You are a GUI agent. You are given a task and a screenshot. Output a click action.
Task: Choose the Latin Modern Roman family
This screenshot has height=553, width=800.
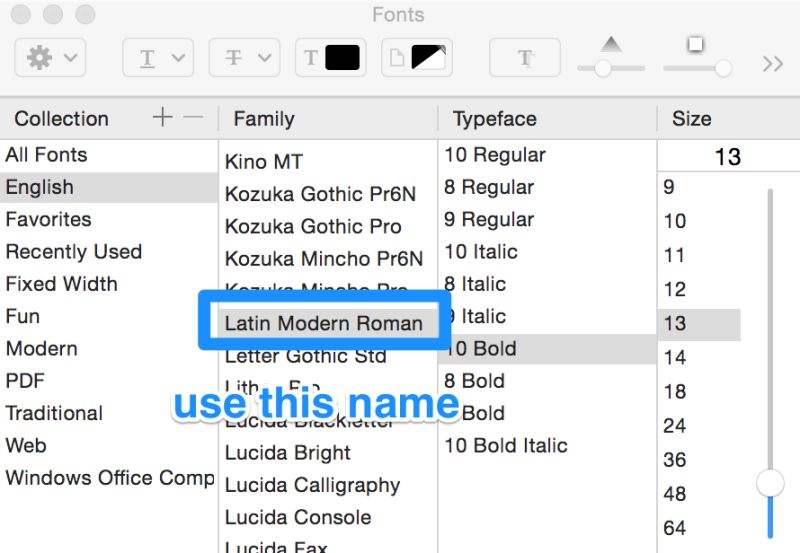pyautogui.click(x=328, y=323)
